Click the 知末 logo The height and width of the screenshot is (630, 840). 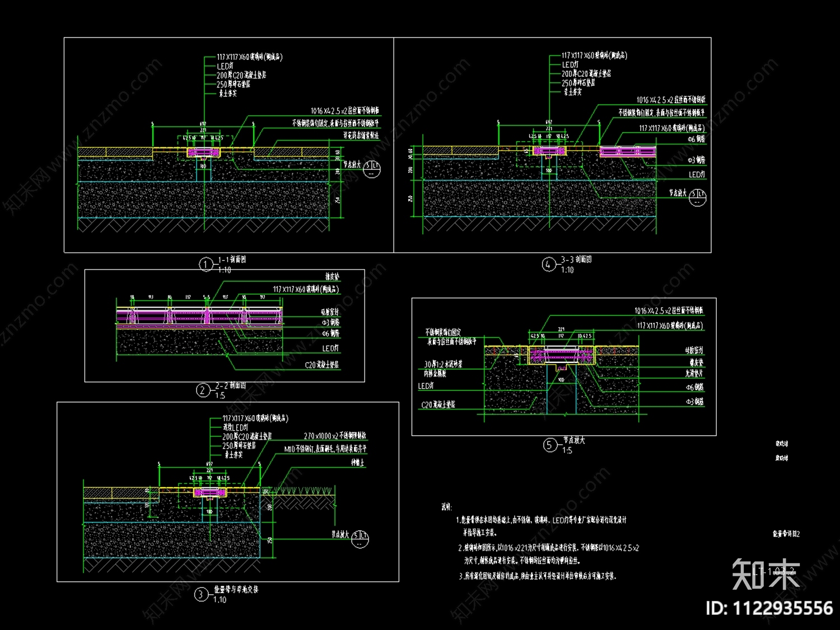766,574
